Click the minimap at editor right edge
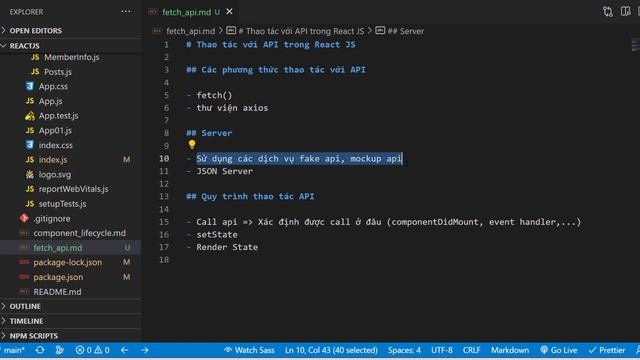Image resolution: width=640 pixels, height=360 pixels. pos(635,45)
